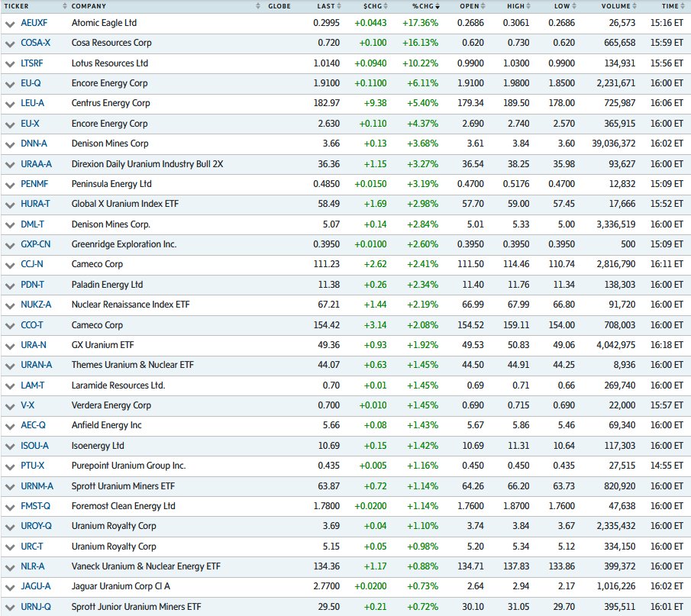
Task: Expand the EU-Q row chevron
Action: coord(10,84)
